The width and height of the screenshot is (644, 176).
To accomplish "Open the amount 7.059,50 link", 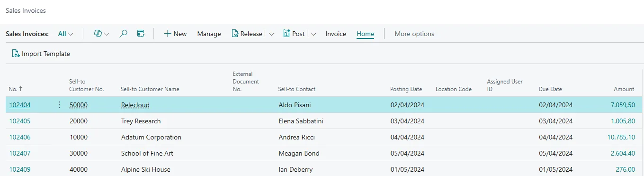I will 623,105.
